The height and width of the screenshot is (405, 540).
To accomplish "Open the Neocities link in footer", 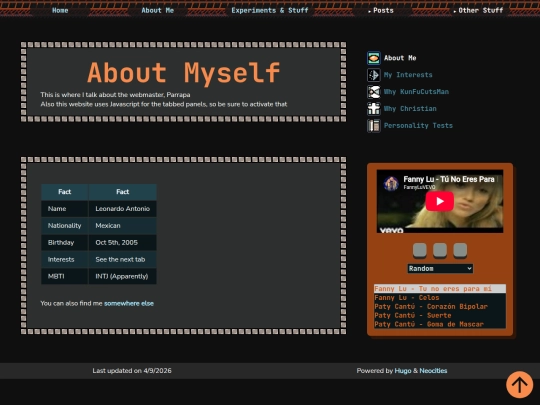I will [x=433, y=371].
